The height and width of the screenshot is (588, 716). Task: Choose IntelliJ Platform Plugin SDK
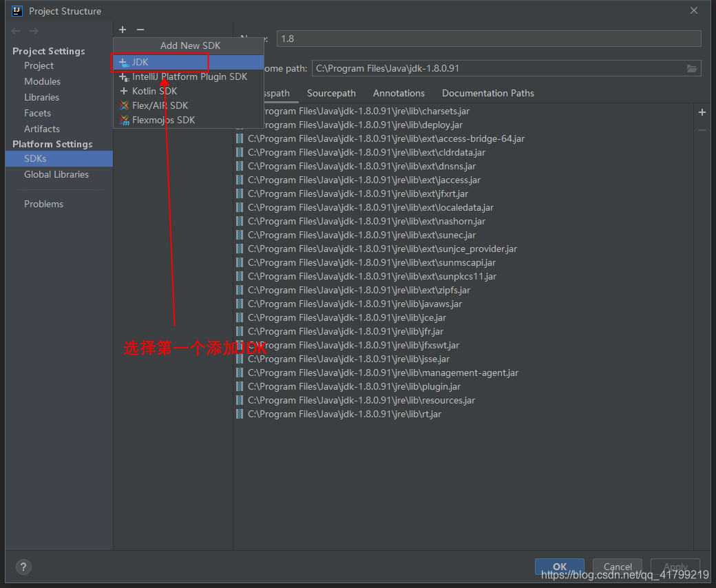189,76
